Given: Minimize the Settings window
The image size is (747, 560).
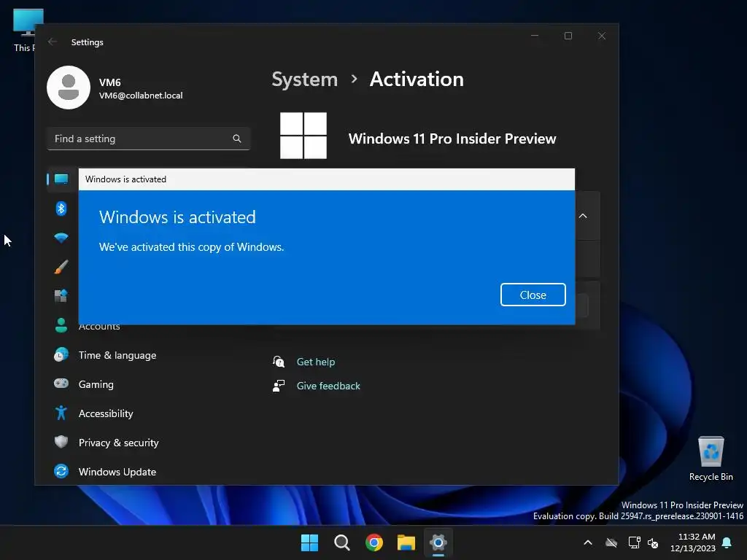Looking at the screenshot, I should (x=535, y=36).
